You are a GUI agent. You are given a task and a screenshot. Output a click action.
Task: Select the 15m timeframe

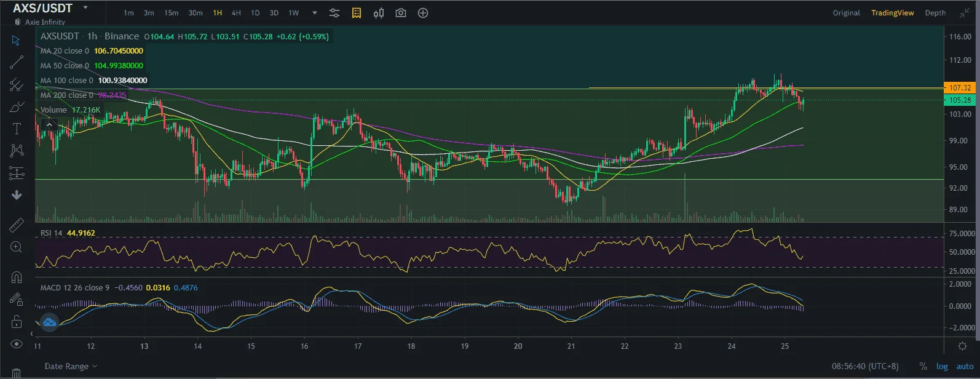(172, 13)
